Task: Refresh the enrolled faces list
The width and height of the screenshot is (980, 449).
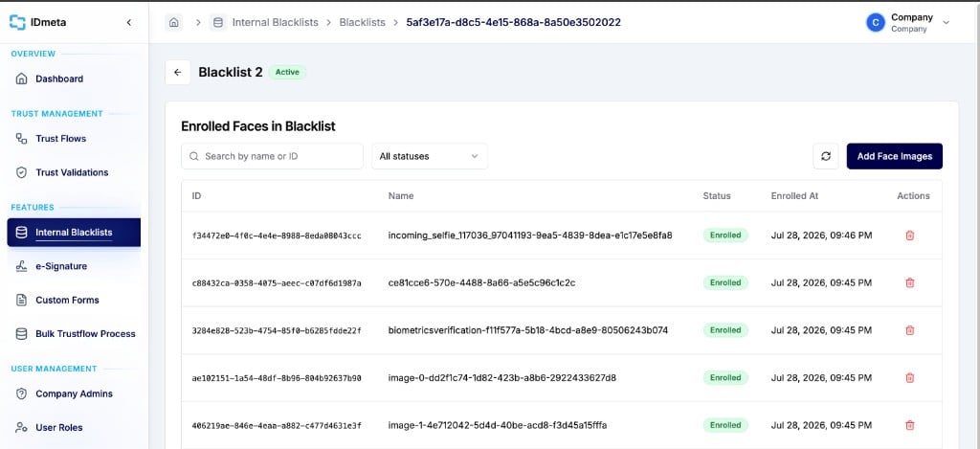Action: click(826, 156)
